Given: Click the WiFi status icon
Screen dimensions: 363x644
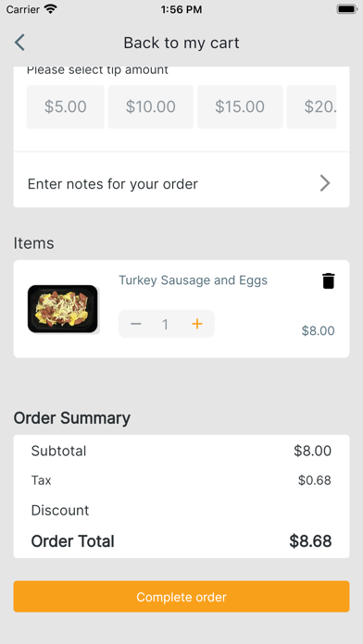Looking at the screenshot, I should point(51,9).
